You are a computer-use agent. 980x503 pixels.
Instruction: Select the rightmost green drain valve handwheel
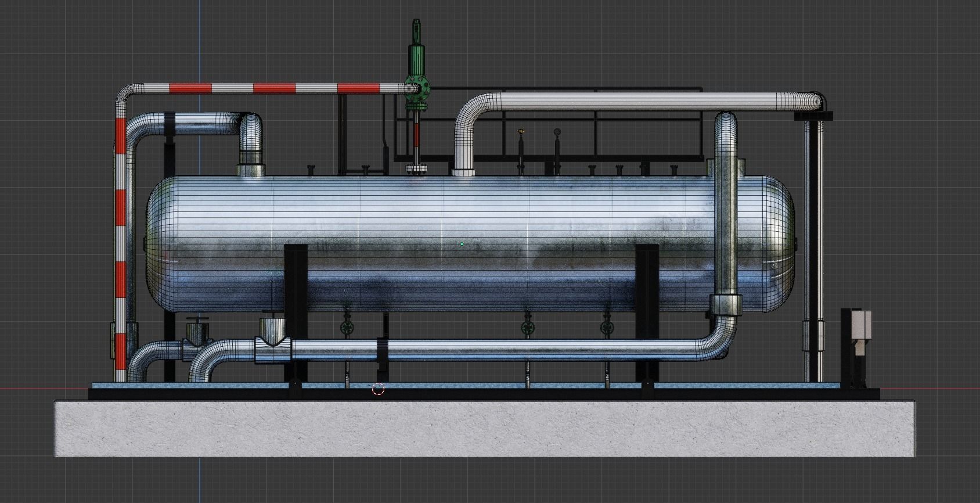pyautogui.click(x=607, y=328)
